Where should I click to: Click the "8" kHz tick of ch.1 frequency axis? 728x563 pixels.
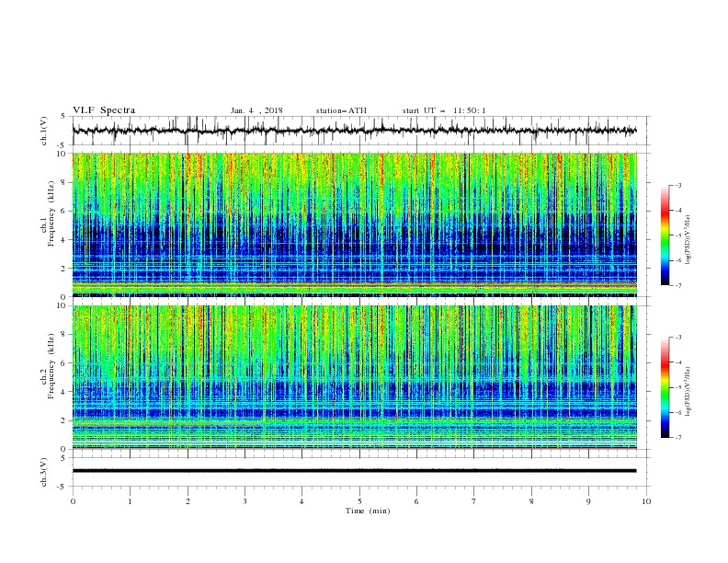coord(63,182)
